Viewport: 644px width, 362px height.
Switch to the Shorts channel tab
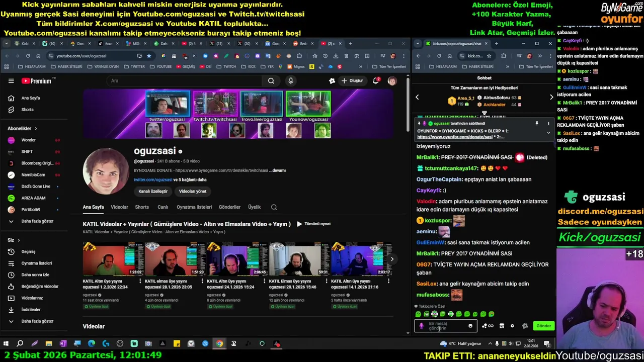(142, 207)
